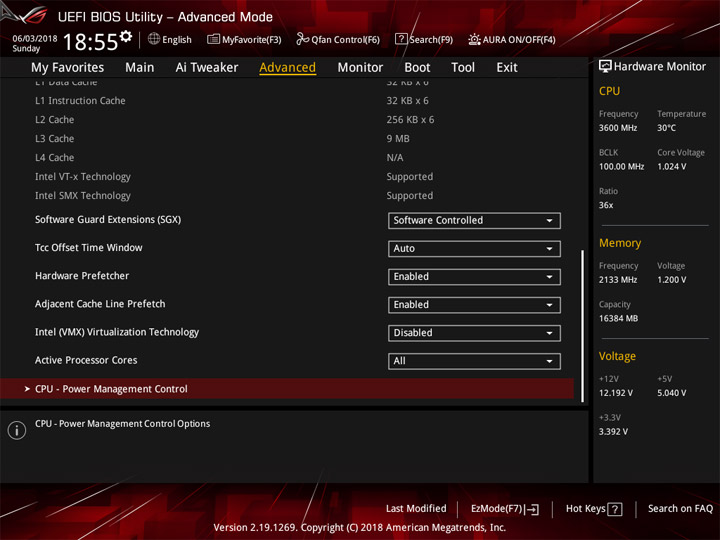Select the L3 Cache row label
This screenshot has height=540, width=720.
tap(55, 139)
